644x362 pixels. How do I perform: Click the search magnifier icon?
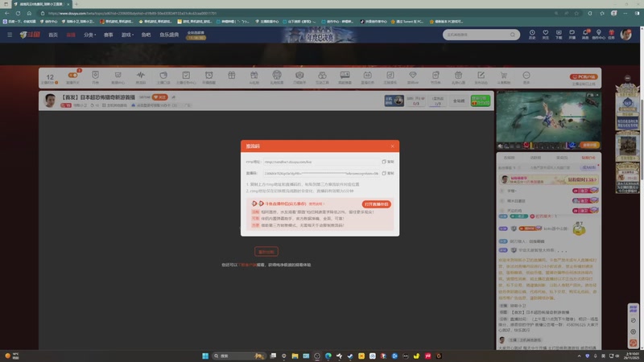(x=513, y=35)
